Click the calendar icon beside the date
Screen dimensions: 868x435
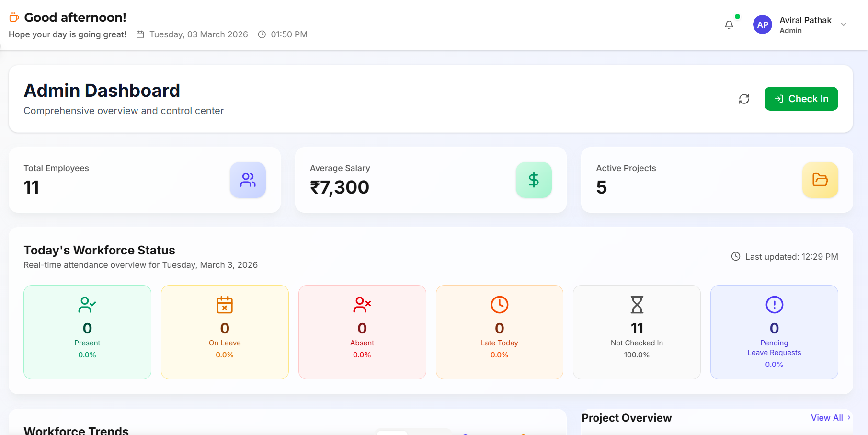[x=140, y=34]
